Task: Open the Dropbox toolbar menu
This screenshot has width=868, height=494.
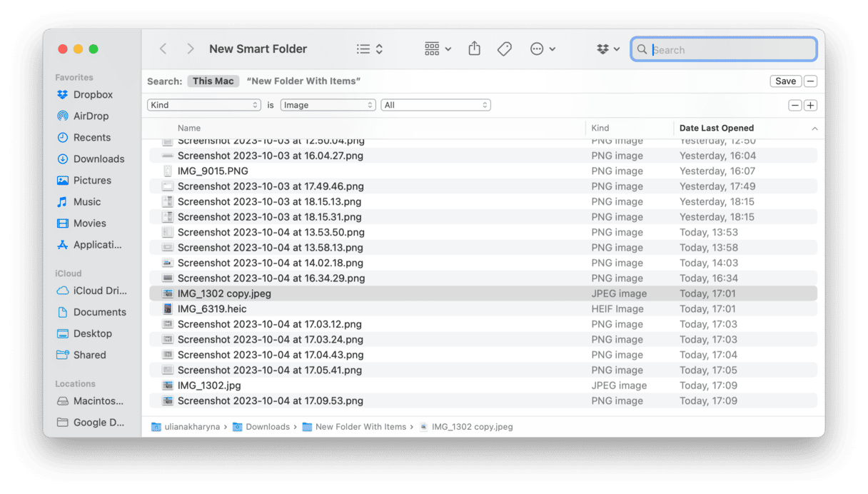Action: click(x=607, y=49)
